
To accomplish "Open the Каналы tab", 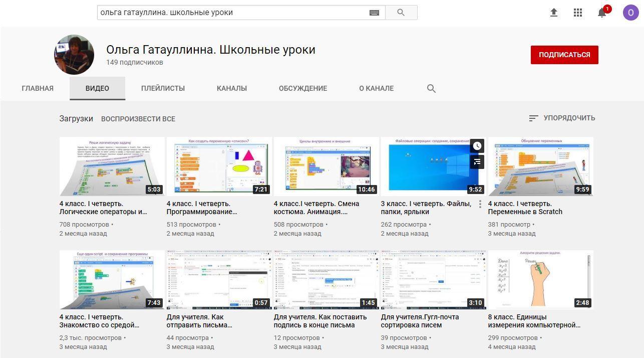I will point(232,88).
